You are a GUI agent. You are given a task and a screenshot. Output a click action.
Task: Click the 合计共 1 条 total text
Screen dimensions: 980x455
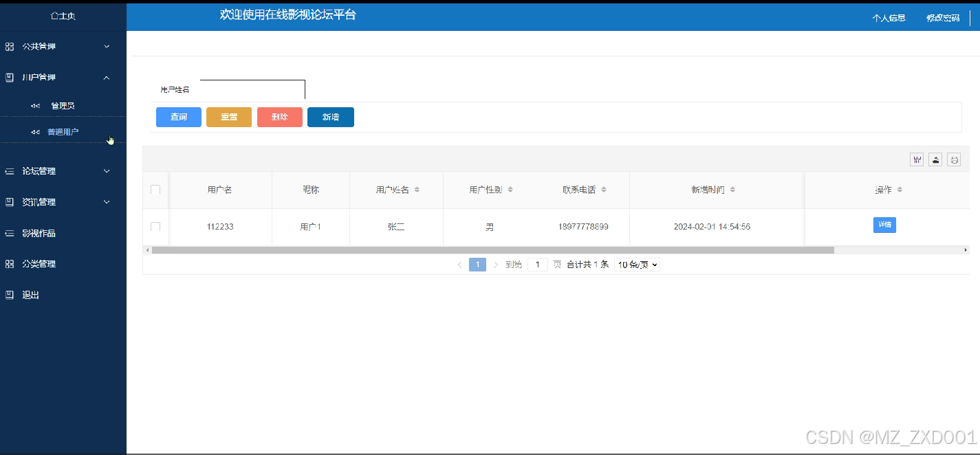pos(587,265)
